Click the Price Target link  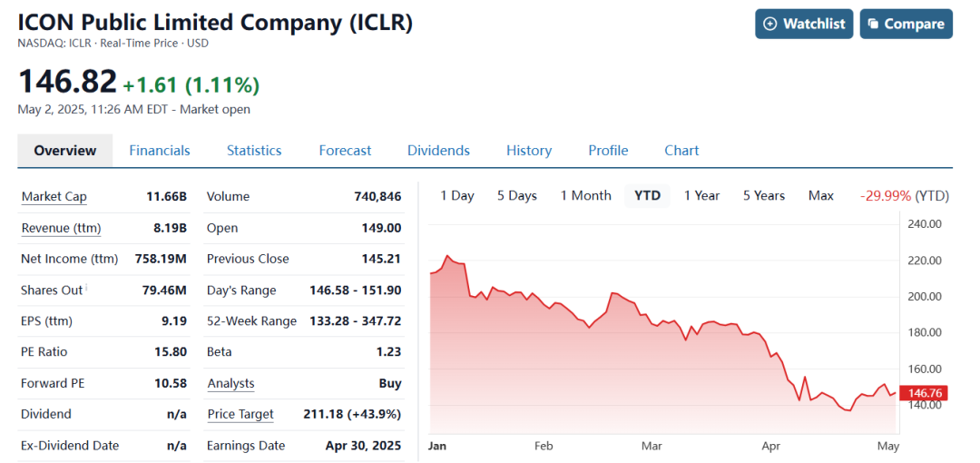click(x=240, y=414)
